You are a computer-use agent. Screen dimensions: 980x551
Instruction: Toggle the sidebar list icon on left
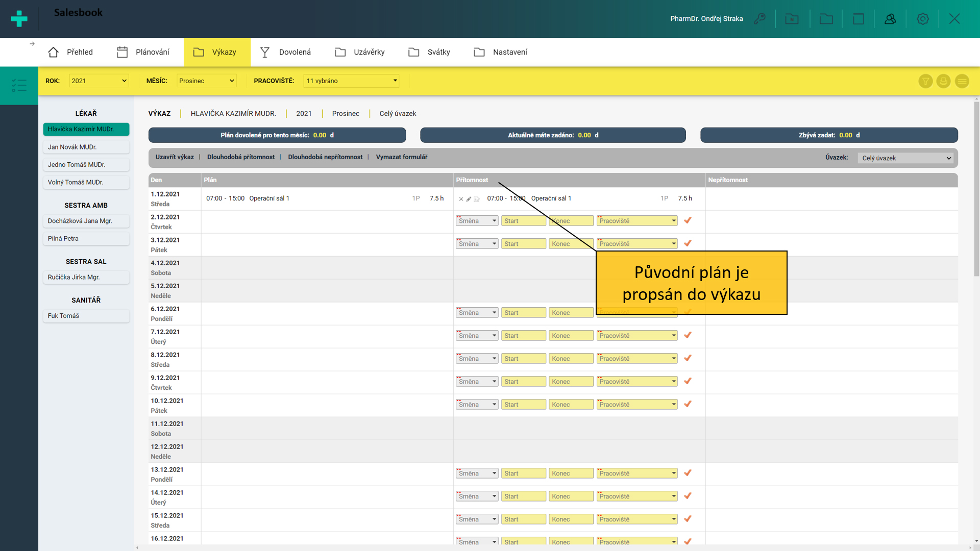(19, 85)
